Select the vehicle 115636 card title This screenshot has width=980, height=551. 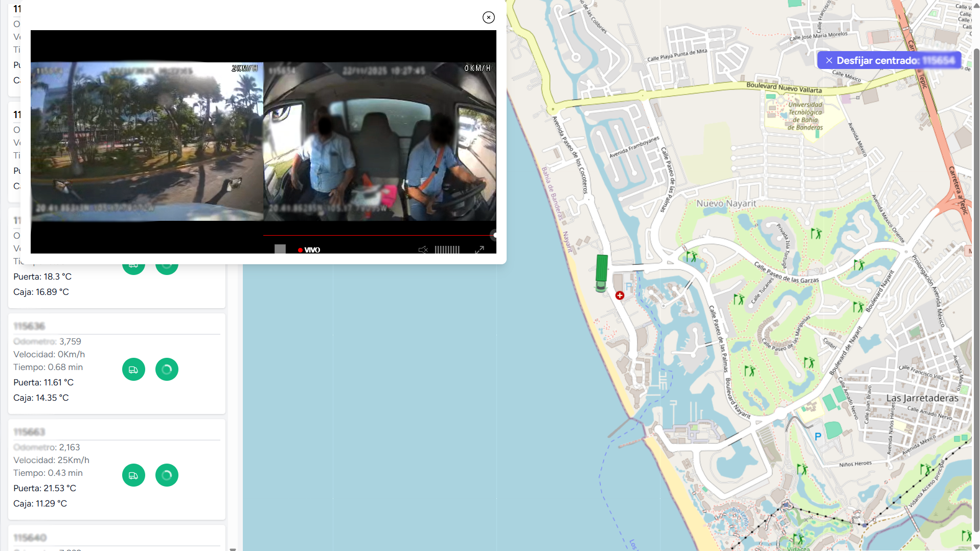pos(29,326)
